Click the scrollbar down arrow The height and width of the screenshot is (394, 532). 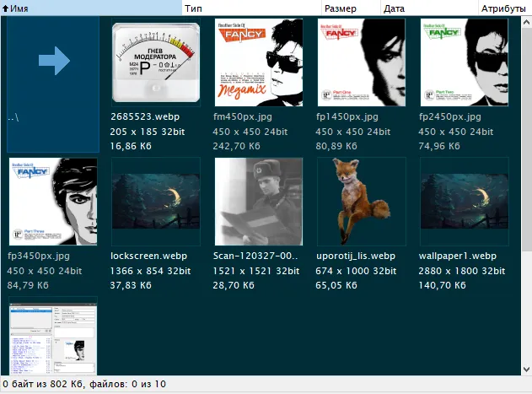tap(526, 370)
